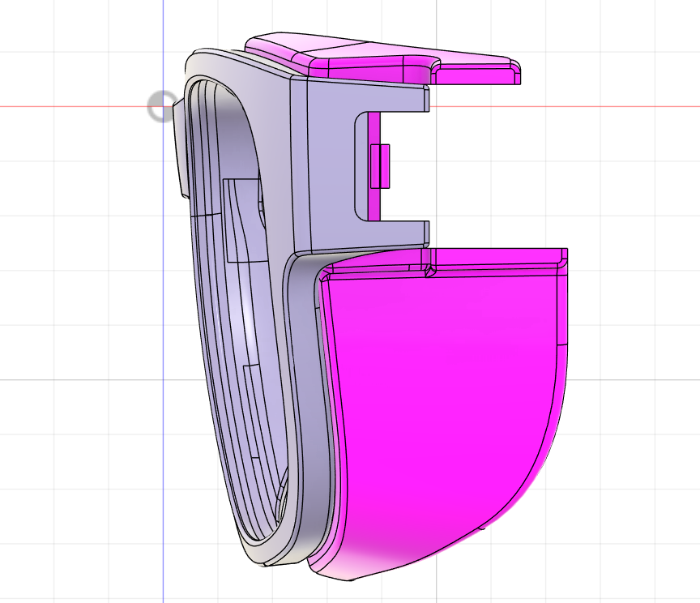The height and width of the screenshot is (603, 700).
Task: Select the gray origin point circle
Action: (161, 106)
